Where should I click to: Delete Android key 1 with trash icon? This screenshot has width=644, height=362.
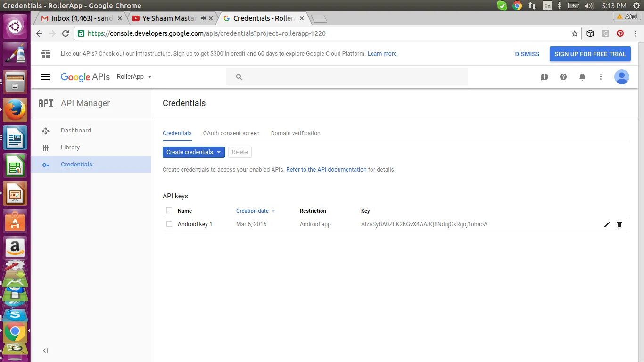coord(619,224)
